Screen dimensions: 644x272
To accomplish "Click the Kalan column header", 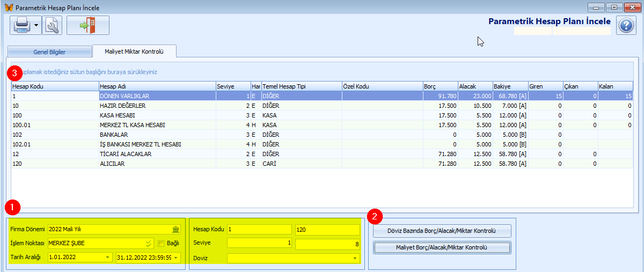I will point(616,86).
